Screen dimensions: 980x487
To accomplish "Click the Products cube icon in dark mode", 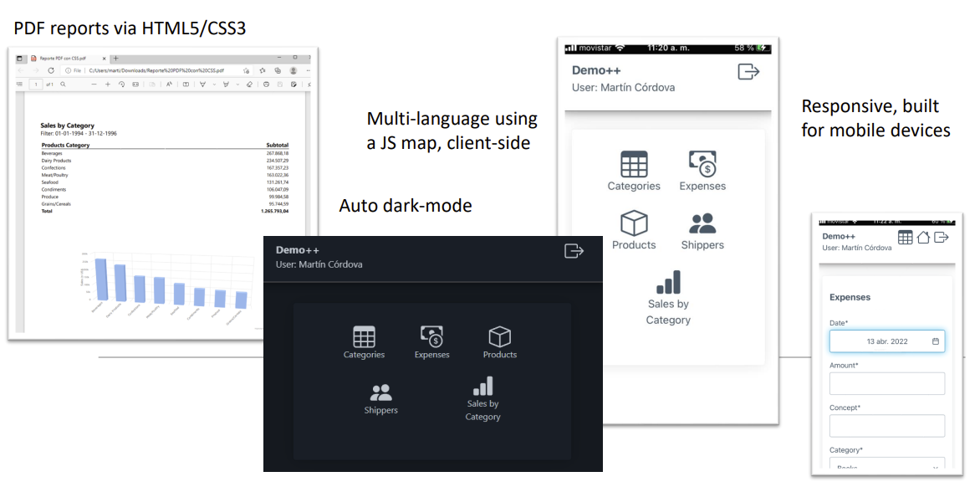I will tap(499, 336).
